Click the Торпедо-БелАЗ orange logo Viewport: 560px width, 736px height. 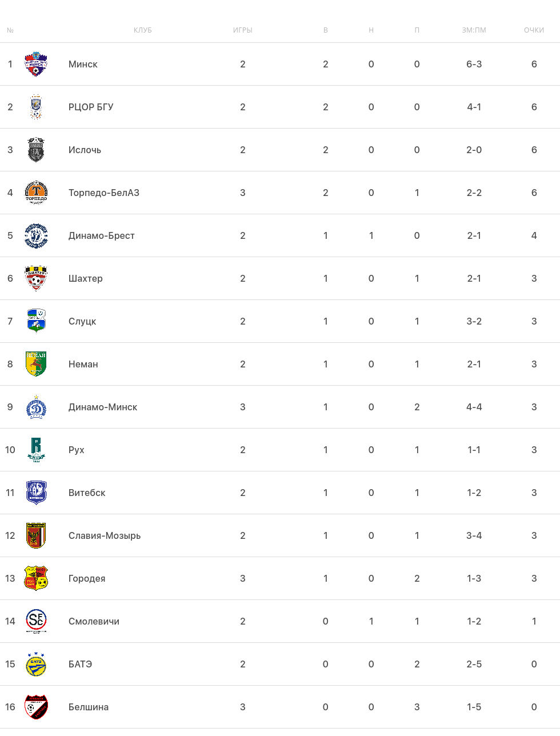tap(36, 193)
